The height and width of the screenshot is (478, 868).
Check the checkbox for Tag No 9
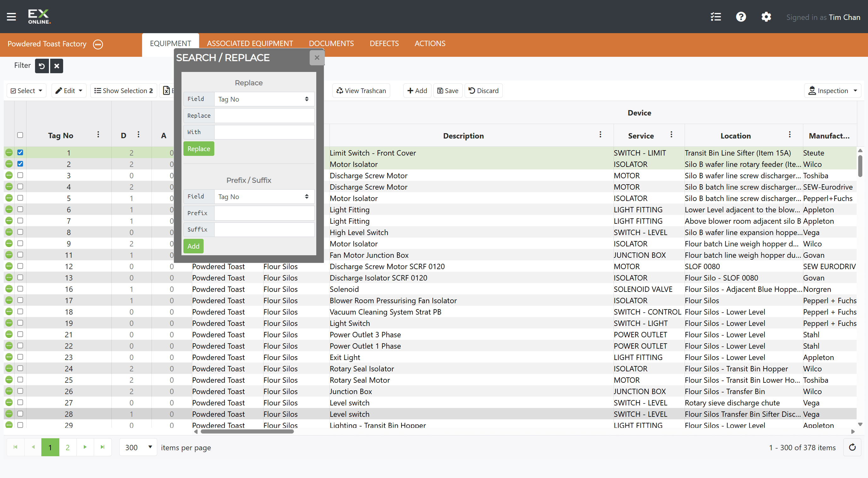pyautogui.click(x=20, y=243)
